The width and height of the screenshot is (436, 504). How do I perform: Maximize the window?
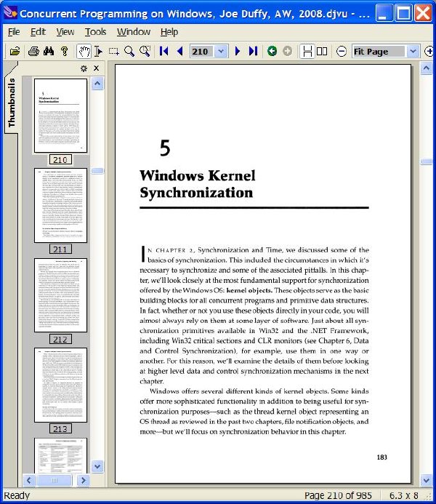[x=403, y=13]
